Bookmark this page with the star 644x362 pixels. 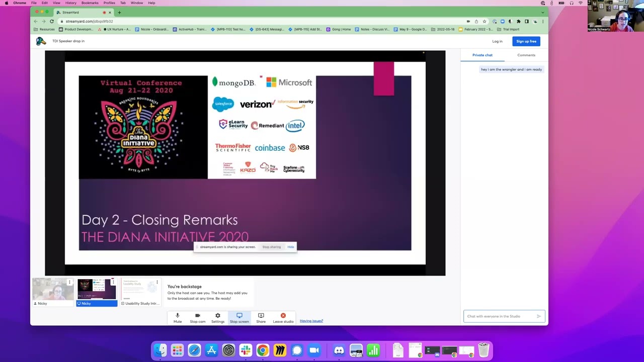pyautogui.click(x=484, y=21)
